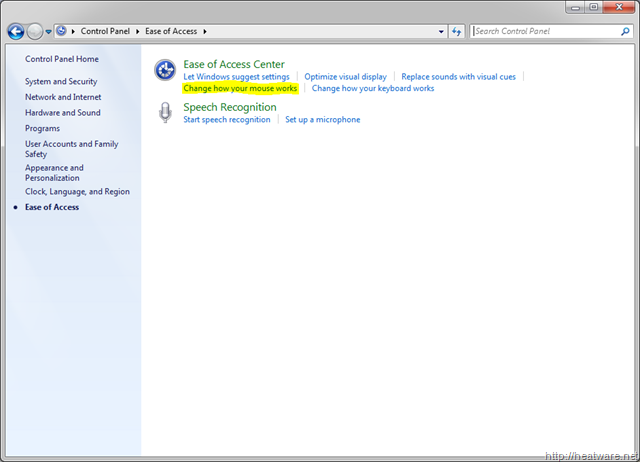
Task: Click the Back navigation arrow button
Action: point(16,31)
